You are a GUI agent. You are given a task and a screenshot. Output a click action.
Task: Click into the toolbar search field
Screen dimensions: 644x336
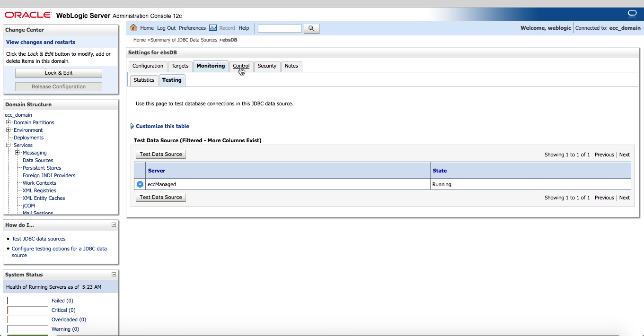click(x=280, y=28)
